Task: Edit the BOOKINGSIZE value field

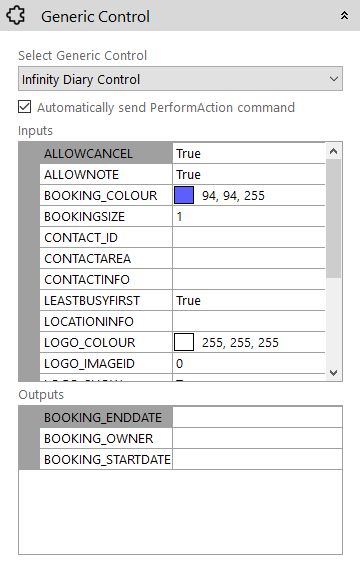Action: 249,216
